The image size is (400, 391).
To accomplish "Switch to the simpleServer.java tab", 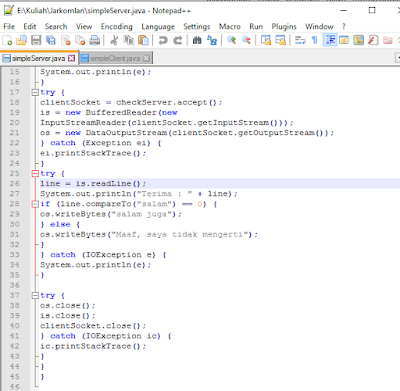I will point(39,58).
